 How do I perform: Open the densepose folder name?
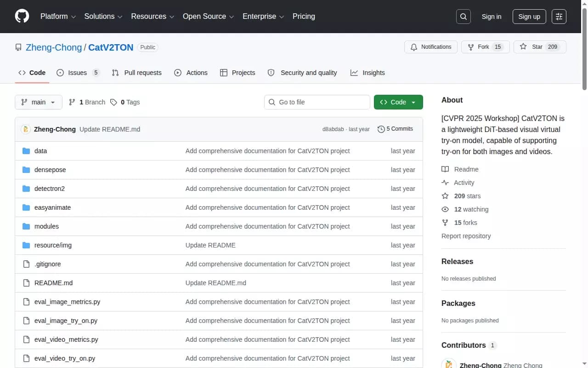click(50, 170)
